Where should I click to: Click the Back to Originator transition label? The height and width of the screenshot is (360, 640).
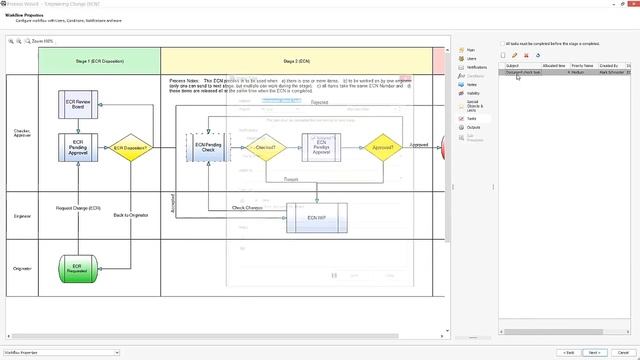131,215
